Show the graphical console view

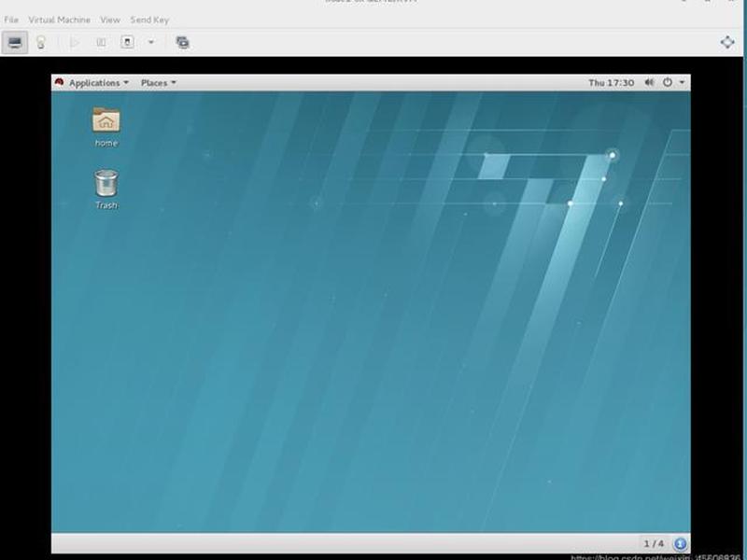tap(15, 42)
